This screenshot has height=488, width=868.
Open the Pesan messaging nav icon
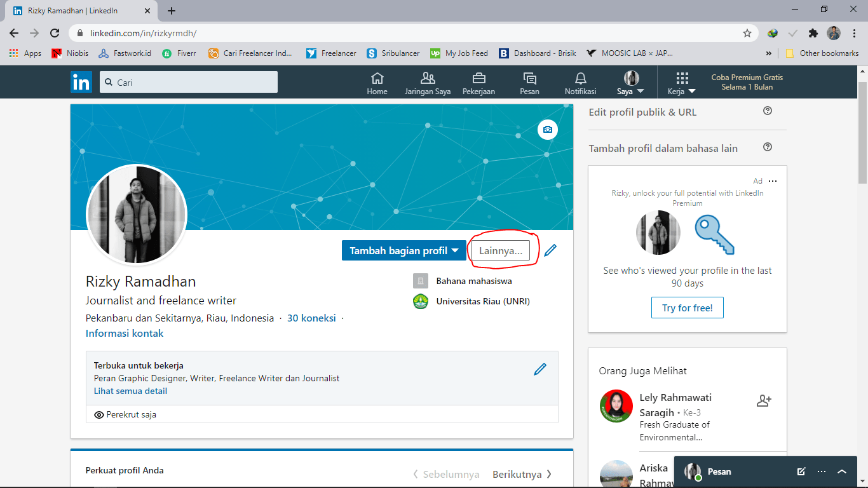pos(529,83)
